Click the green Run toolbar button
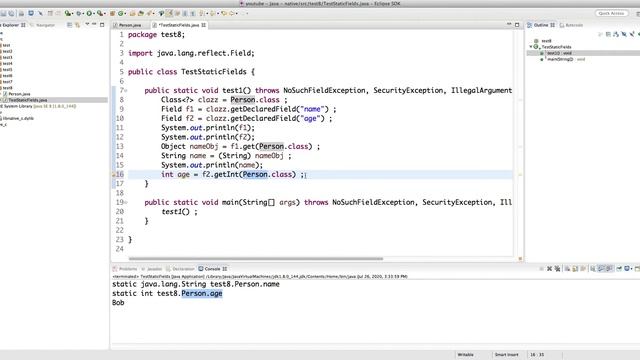This screenshot has width=640, height=360. tap(89, 13)
